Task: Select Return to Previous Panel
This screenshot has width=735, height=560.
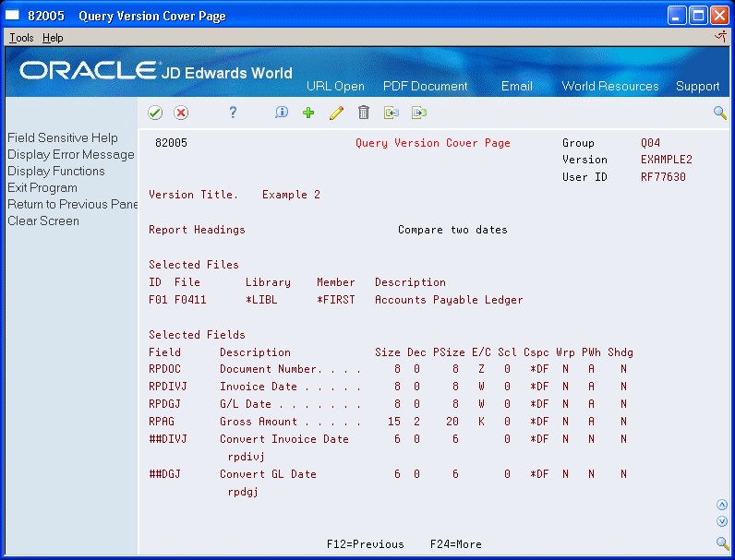Action: pos(72,204)
